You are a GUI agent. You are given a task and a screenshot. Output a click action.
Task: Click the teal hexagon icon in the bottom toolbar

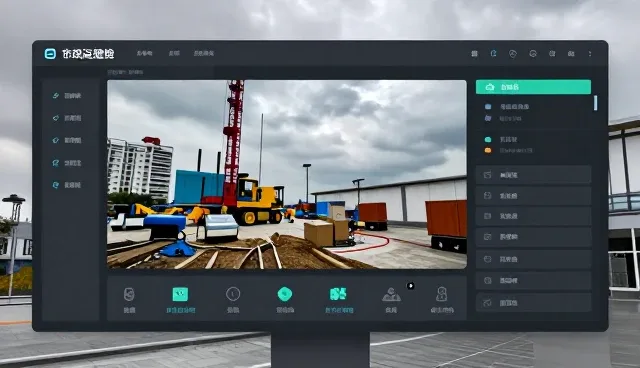coord(285,294)
